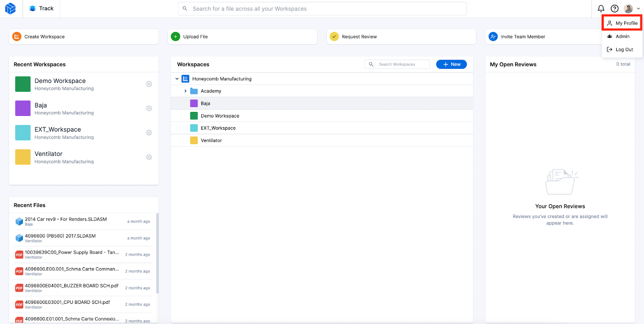
Task: Click gear icon beside EXT_Workspace
Action: coord(149,133)
